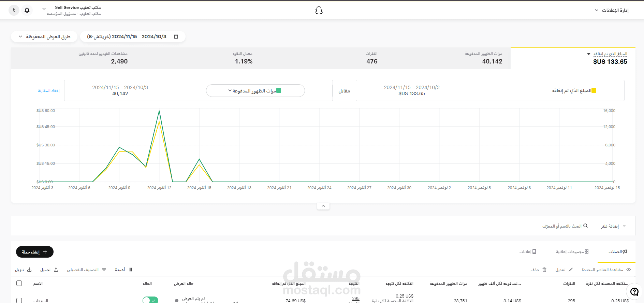This screenshot has width=644, height=303.
Task: Sort by the النقرات column header
Action: [x=569, y=284]
